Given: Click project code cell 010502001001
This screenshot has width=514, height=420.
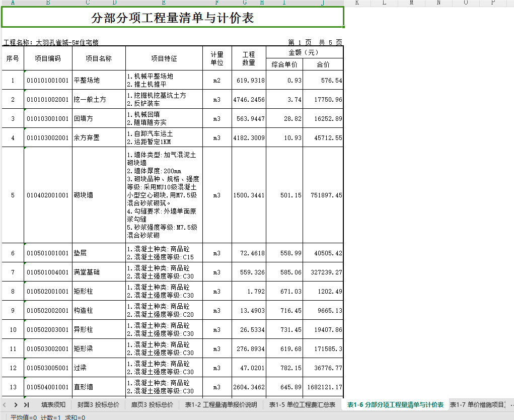Looking at the screenshot, I should pos(48,291).
